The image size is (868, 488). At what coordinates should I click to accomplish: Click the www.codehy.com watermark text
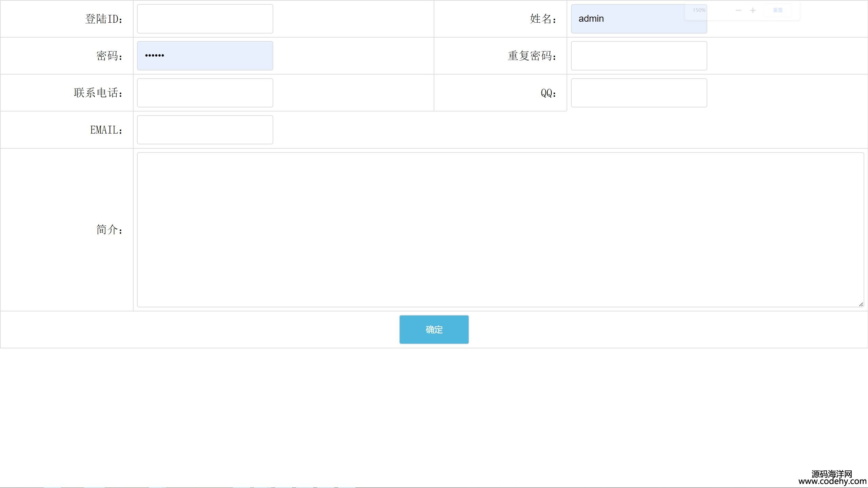pyautogui.click(x=832, y=481)
